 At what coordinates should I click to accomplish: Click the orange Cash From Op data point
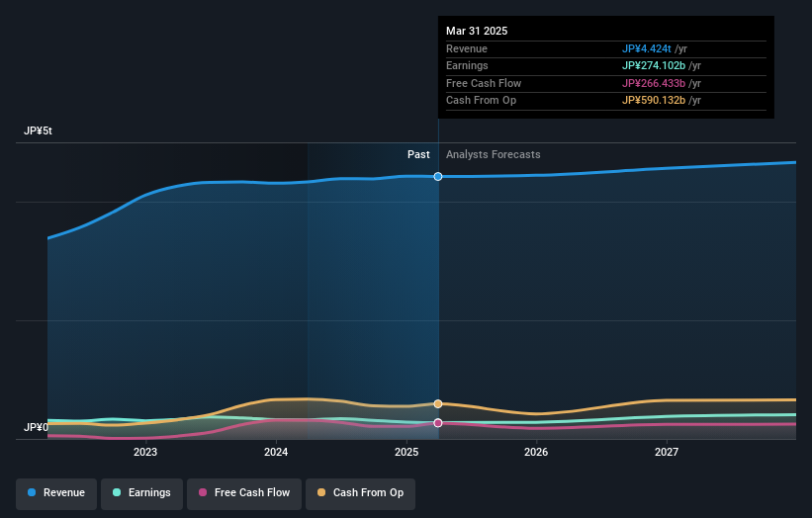438,403
